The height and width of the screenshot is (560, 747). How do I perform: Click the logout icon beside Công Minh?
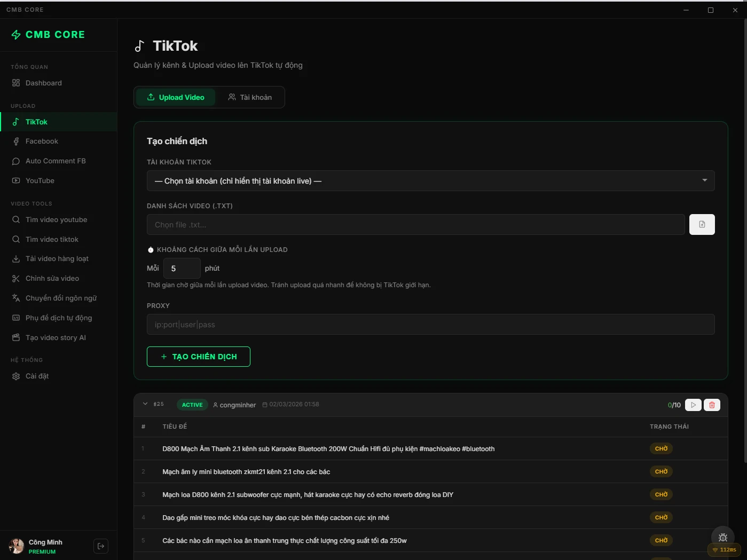click(101, 546)
